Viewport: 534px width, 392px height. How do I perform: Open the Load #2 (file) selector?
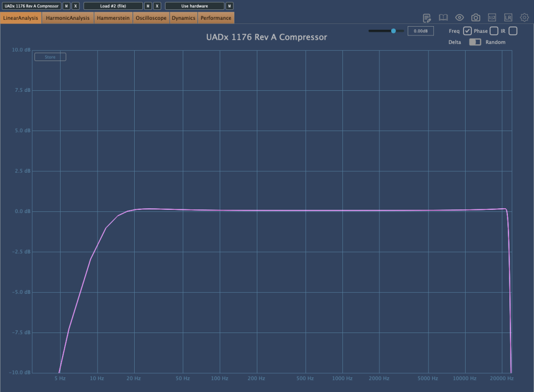tap(113, 6)
